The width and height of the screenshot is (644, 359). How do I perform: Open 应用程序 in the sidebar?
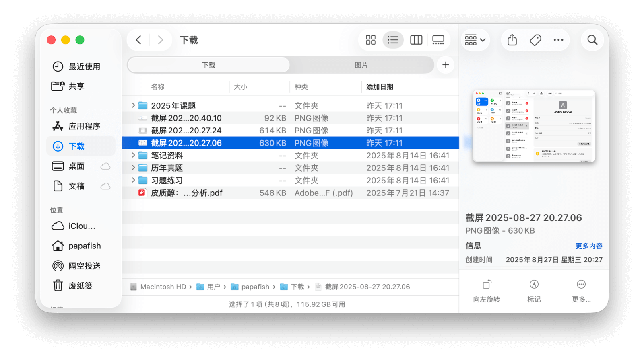pos(84,126)
